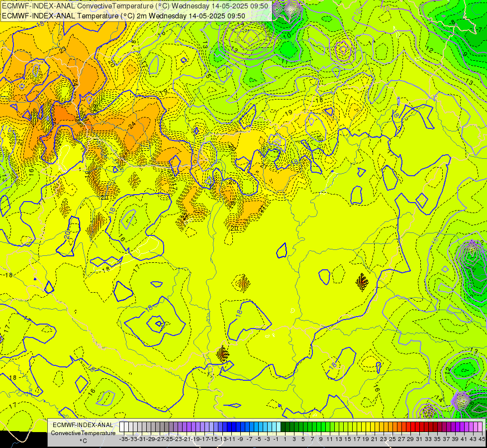487x448 pixels.
Task: Click the '-11' value on the legend scale
Action: 231,439
